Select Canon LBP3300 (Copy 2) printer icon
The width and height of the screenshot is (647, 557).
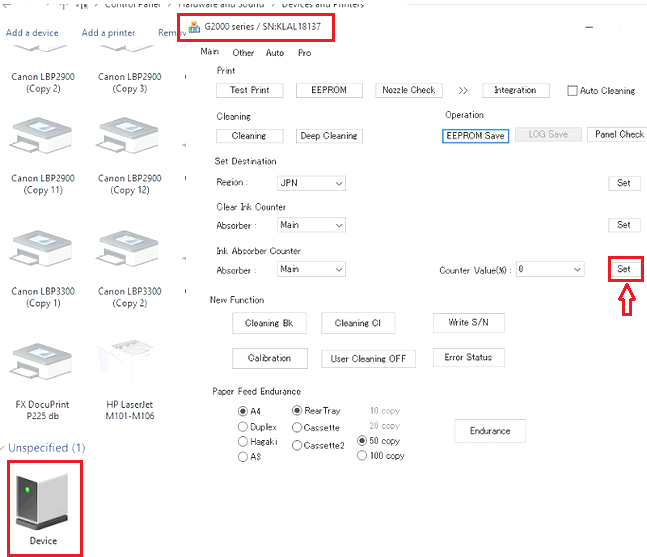(x=127, y=253)
